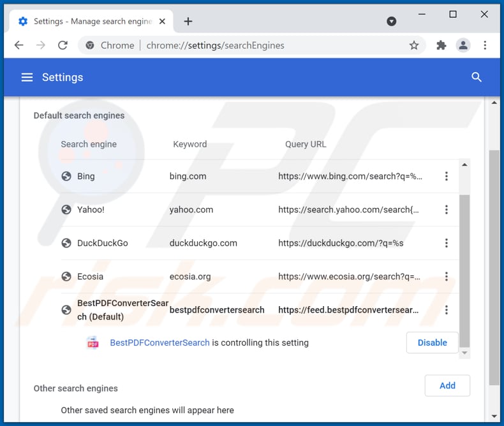Image resolution: width=504 pixels, height=426 pixels.
Task: Reload the settings page
Action: click(63, 45)
